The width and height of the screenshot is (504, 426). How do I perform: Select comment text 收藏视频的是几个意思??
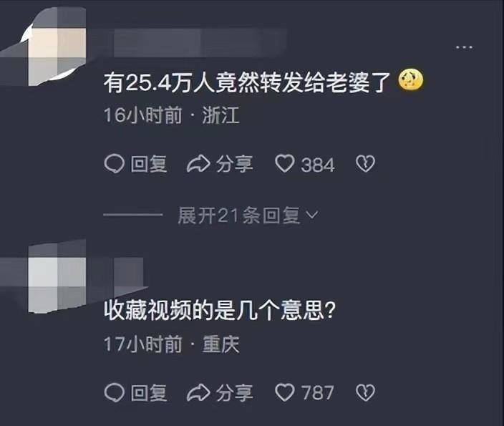pos(220,310)
